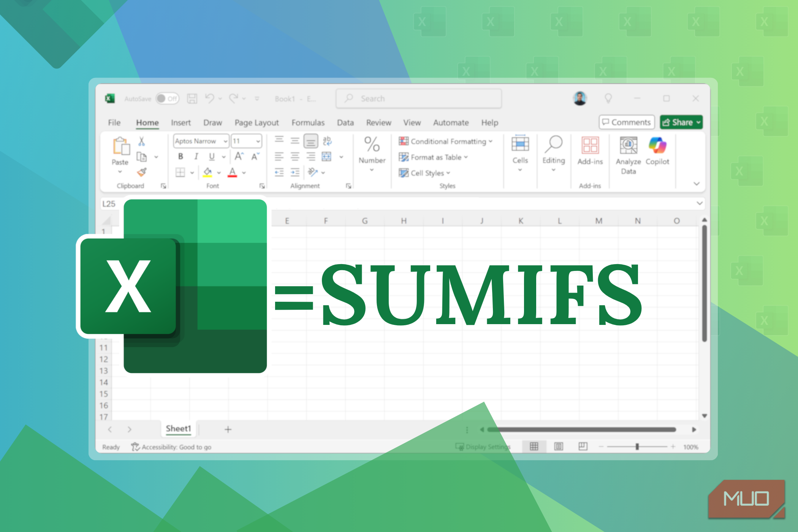Image resolution: width=798 pixels, height=532 pixels.
Task: Click the green Share button
Action: (x=681, y=122)
